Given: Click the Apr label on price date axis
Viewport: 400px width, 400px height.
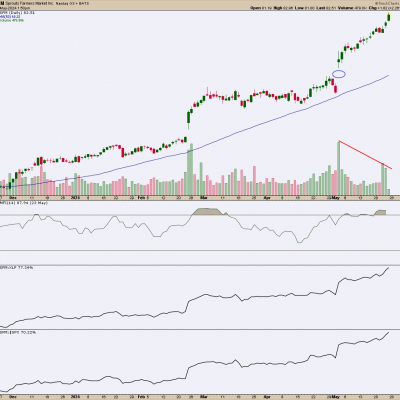Looking at the screenshot, I should tap(267, 198).
